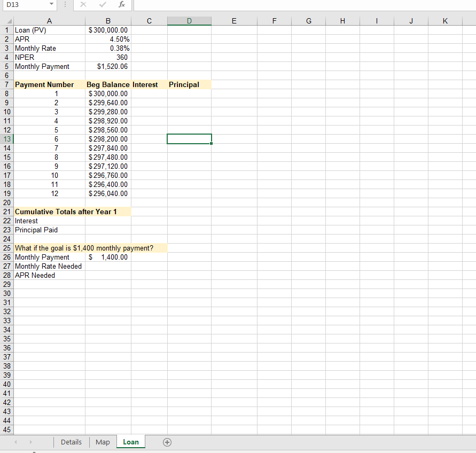Click the $300,000.00 loan value in B1
Viewport: 476px width, 453px height.
pyautogui.click(x=108, y=30)
